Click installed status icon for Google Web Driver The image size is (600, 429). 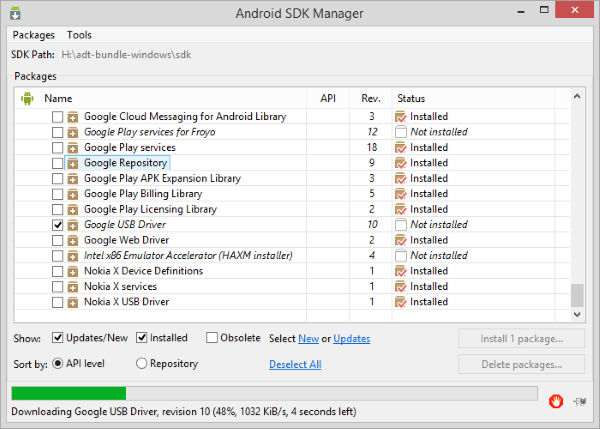pyautogui.click(x=401, y=240)
